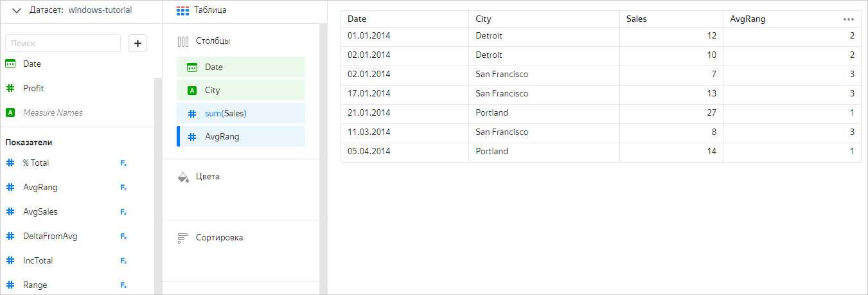
Task: Click the Столбцы columns icon
Action: pyautogui.click(x=183, y=41)
